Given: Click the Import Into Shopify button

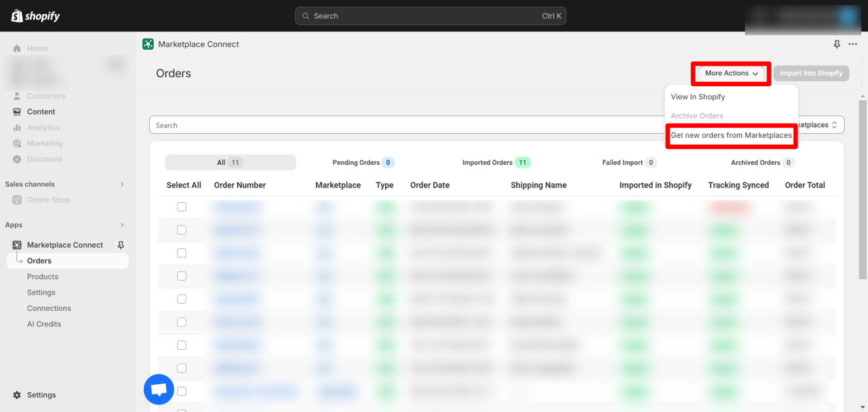Looking at the screenshot, I should [x=811, y=73].
